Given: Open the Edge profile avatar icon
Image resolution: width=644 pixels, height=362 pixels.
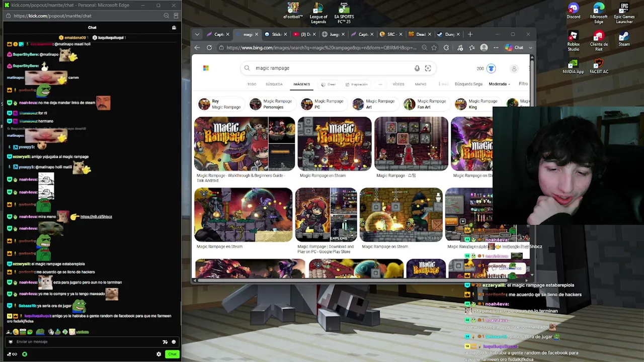Looking at the screenshot, I should coord(484,48).
